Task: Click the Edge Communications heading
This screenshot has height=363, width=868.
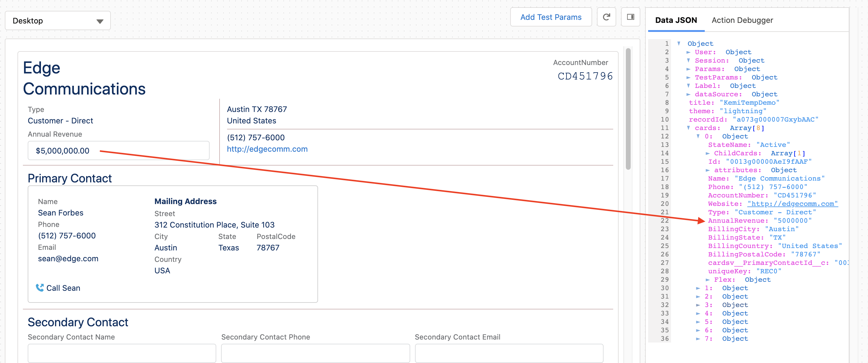Action: click(x=84, y=78)
